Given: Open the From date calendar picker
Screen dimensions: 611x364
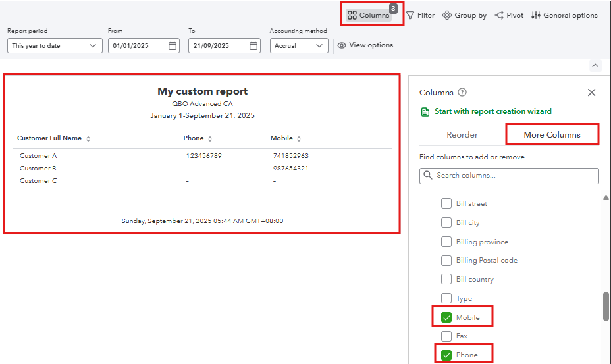Looking at the screenshot, I should pos(173,46).
